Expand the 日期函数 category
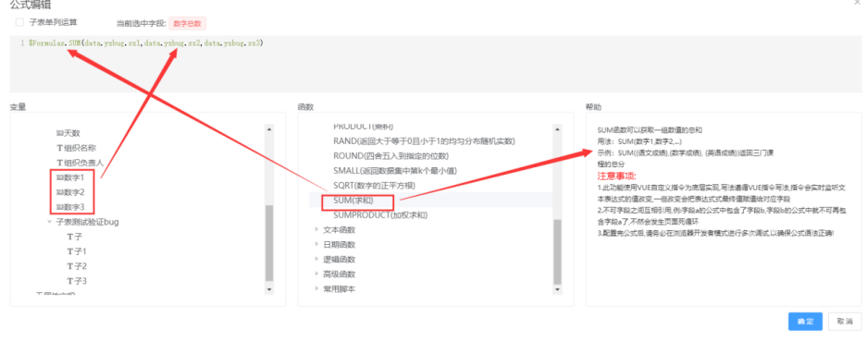The width and height of the screenshot is (868, 341). [317, 244]
